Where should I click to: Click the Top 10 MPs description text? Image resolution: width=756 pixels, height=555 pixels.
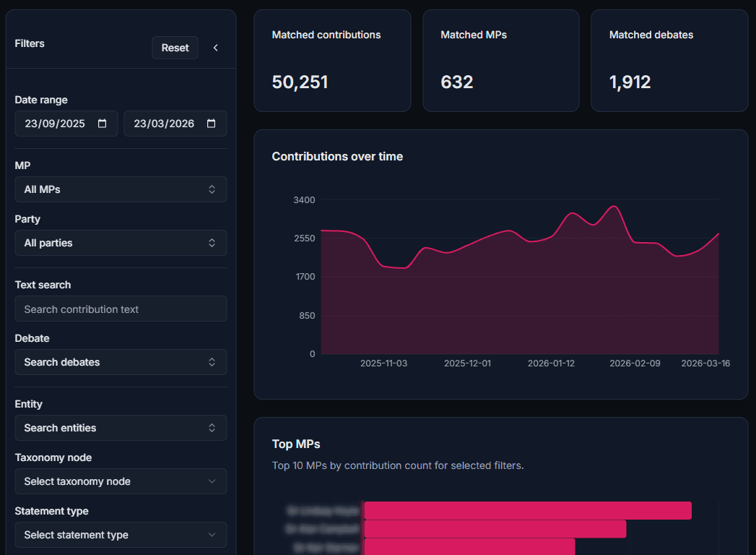pos(398,465)
